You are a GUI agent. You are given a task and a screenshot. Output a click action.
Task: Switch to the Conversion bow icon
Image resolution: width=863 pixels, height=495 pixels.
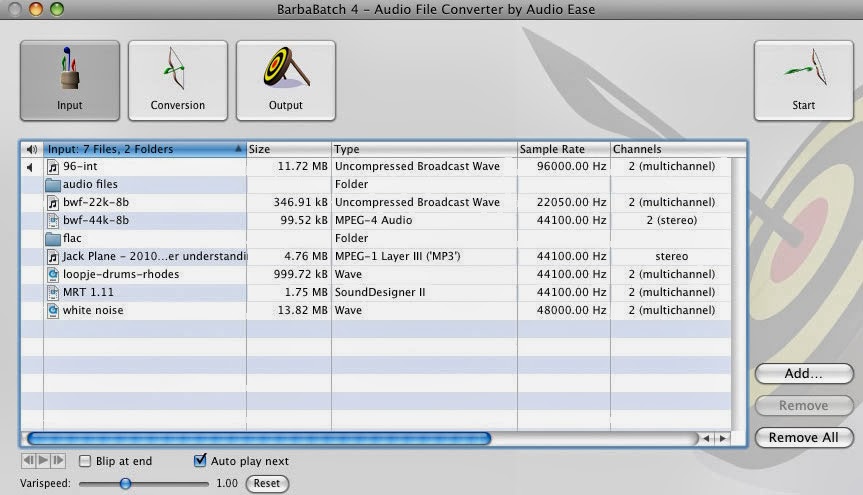[177, 80]
